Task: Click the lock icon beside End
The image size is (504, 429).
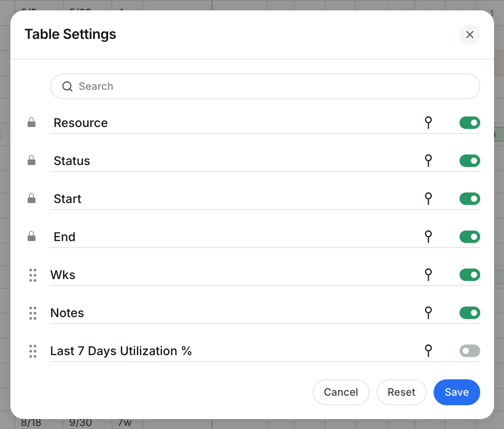Action: (32, 236)
